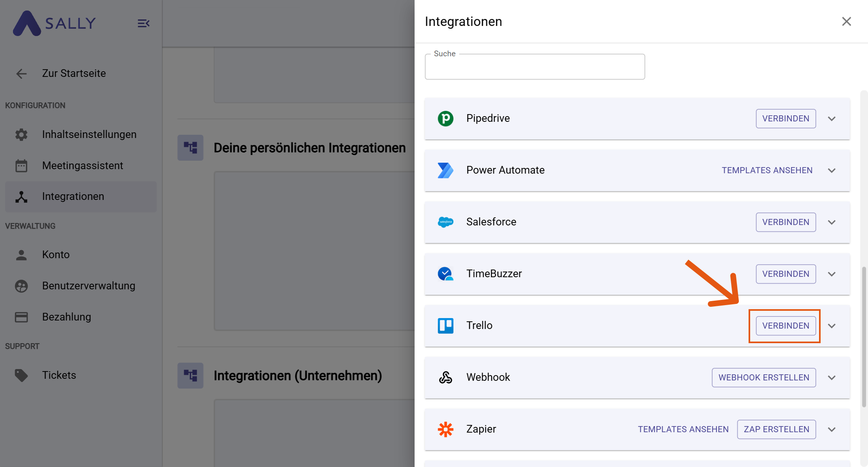The height and width of the screenshot is (467, 868).
Task: Open Inhaltseinstellungen in sidebar
Action: coord(81,134)
